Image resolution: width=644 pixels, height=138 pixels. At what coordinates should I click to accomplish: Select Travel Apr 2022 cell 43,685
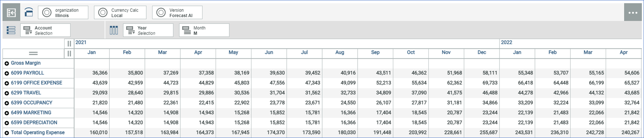pos(624,93)
